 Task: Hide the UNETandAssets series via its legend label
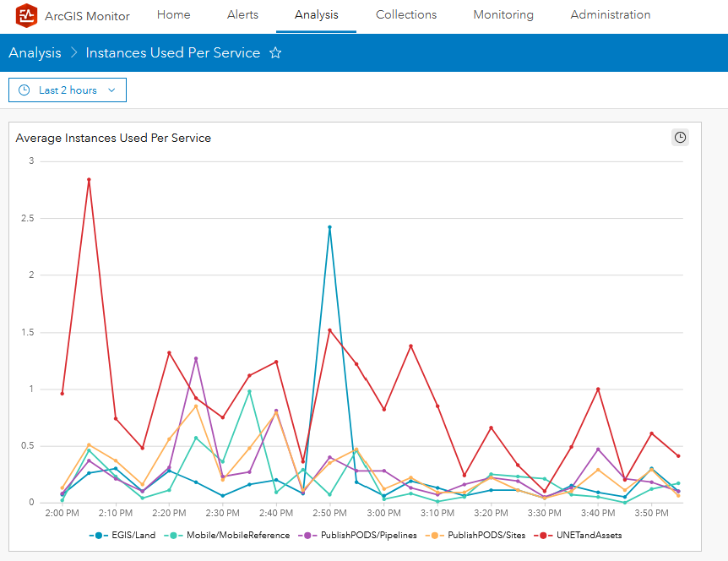point(591,535)
